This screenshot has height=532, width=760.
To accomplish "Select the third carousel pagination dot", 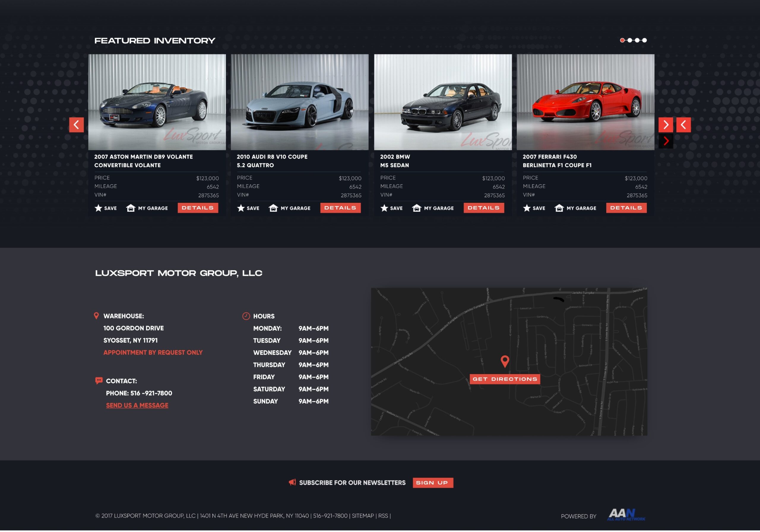I will [x=637, y=40].
